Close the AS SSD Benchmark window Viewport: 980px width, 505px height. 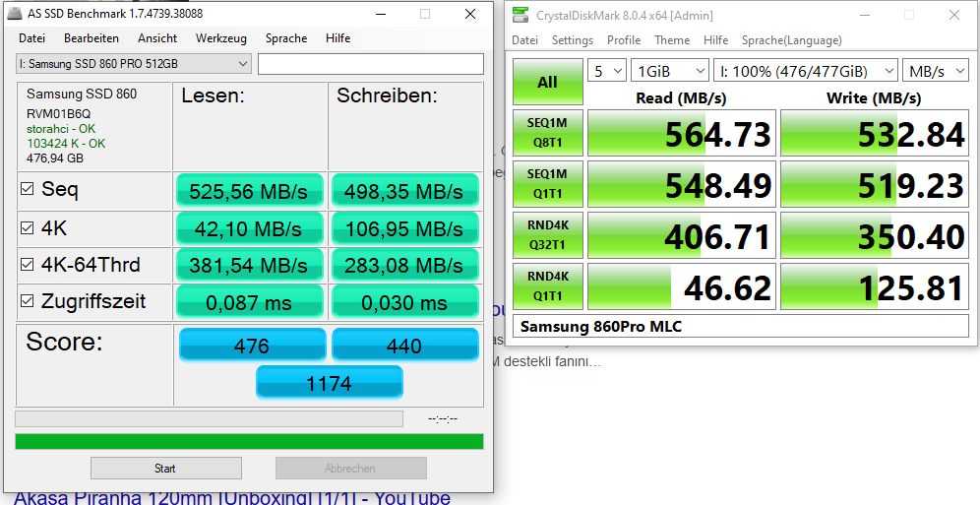click(470, 14)
